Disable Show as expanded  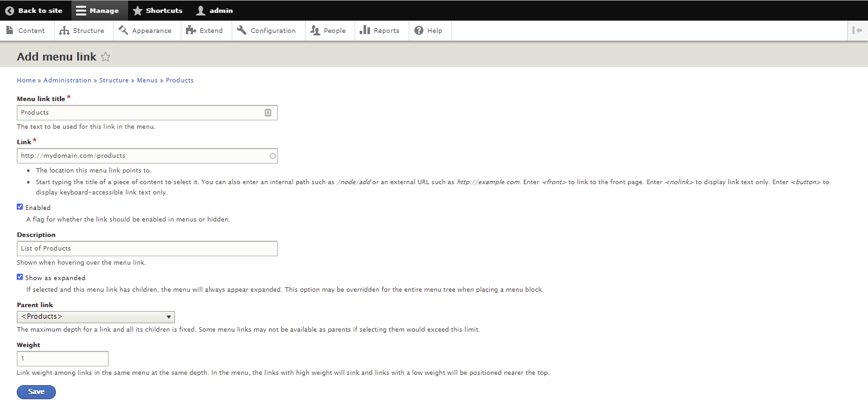tap(19, 277)
